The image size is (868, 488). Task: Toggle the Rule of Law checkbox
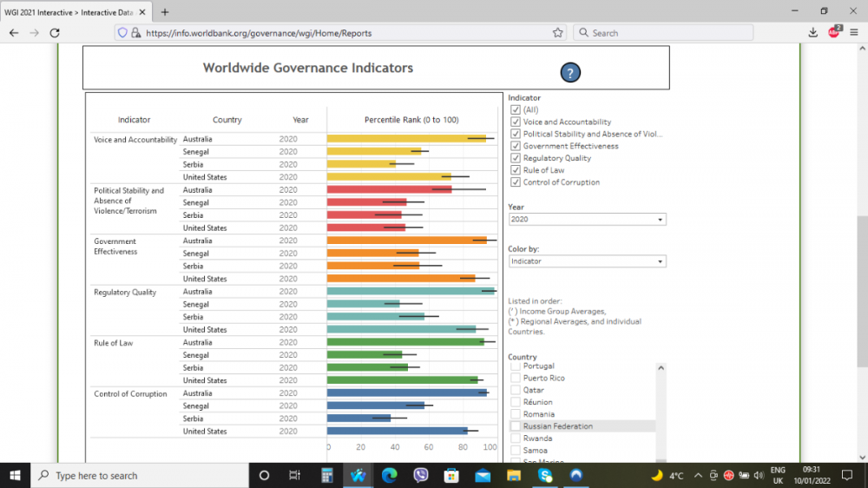(x=516, y=170)
